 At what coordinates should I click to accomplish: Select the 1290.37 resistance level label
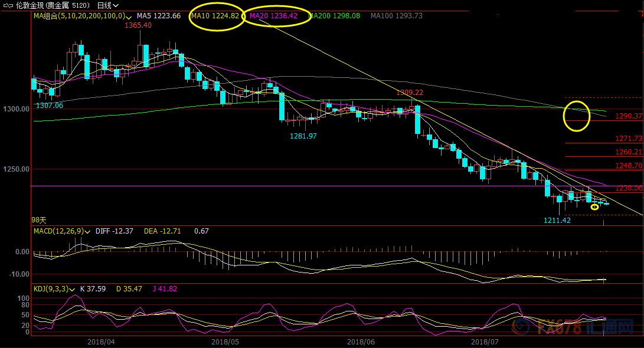[629, 116]
